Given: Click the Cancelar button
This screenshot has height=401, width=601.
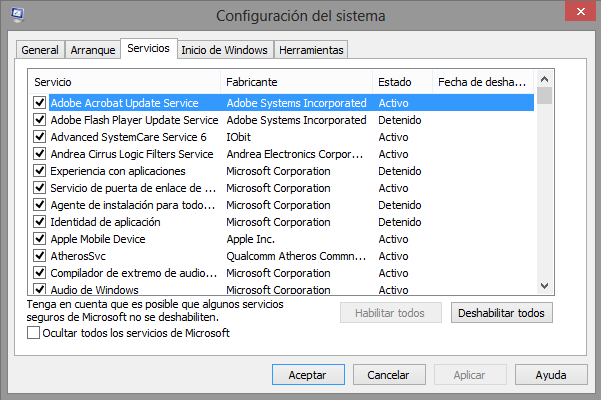Looking at the screenshot, I should [x=389, y=375].
